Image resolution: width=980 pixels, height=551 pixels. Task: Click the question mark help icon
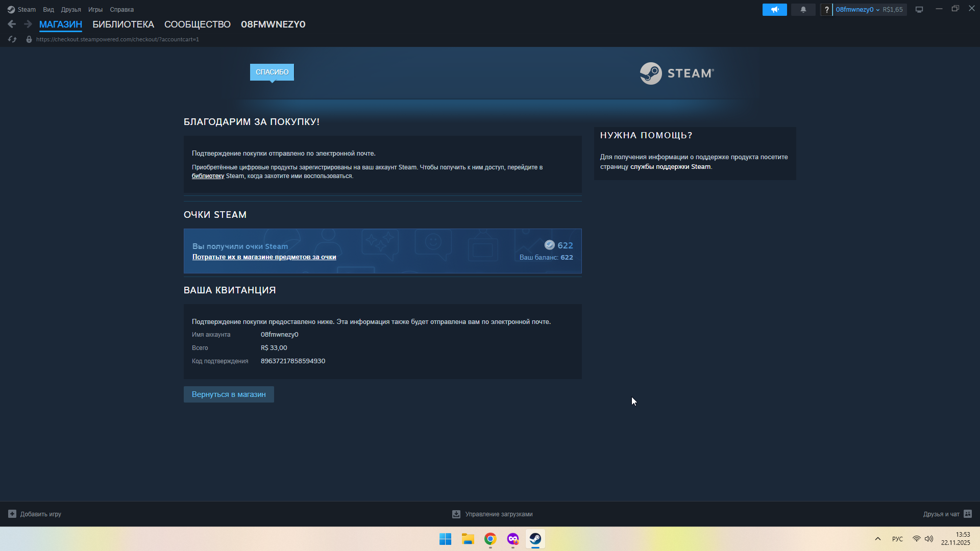tap(826, 10)
